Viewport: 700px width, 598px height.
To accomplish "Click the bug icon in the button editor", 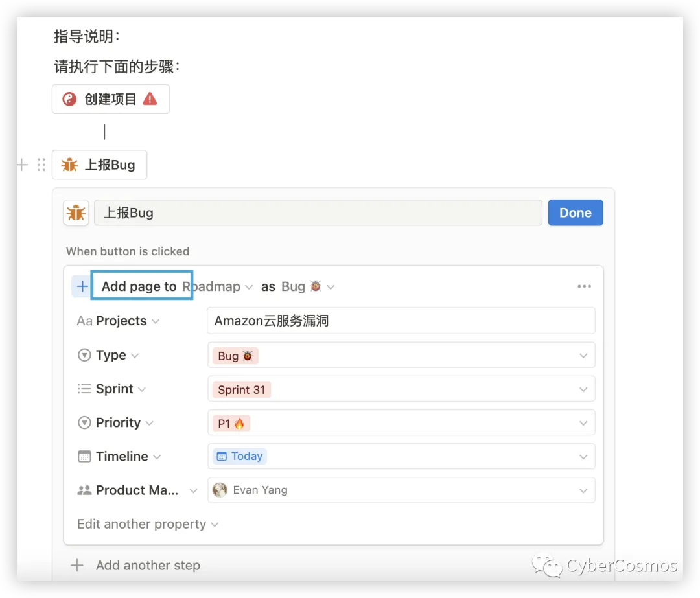I will coord(76,213).
